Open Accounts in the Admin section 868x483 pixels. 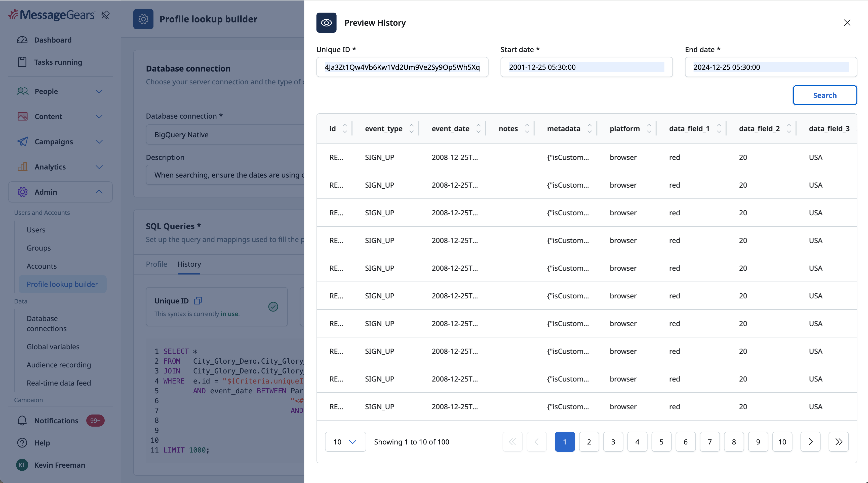point(42,266)
